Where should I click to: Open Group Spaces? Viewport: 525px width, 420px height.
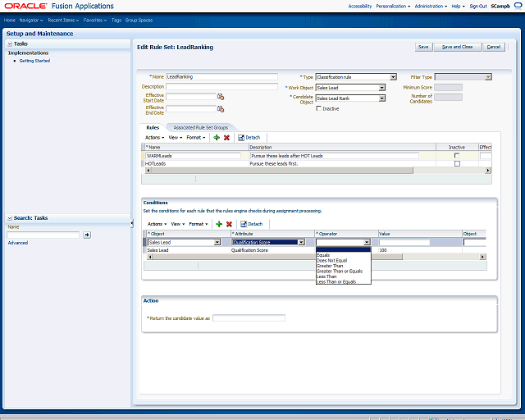pyautogui.click(x=139, y=21)
